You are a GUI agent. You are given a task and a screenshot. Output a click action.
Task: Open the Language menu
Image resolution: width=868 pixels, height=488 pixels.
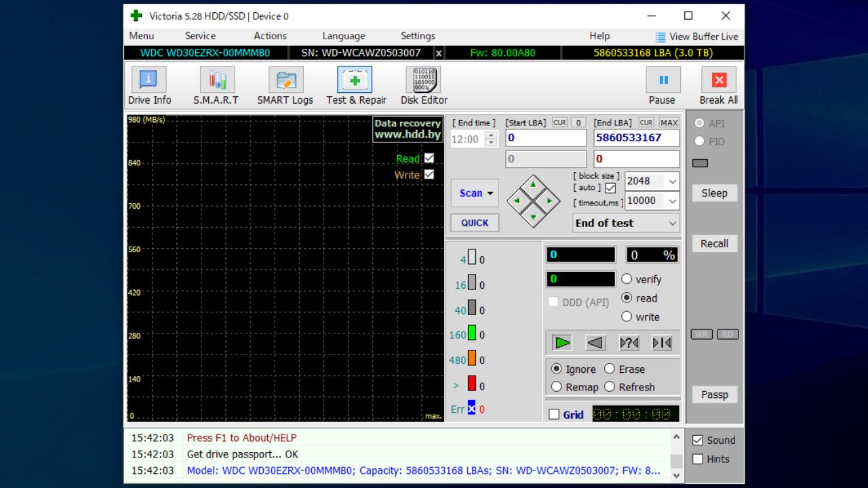click(x=343, y=36)
